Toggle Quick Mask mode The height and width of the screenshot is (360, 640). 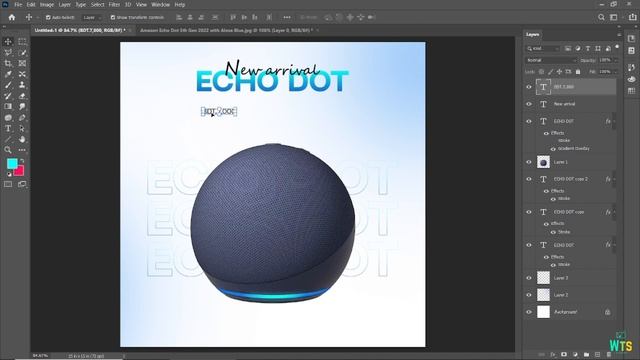coord(8,184)
